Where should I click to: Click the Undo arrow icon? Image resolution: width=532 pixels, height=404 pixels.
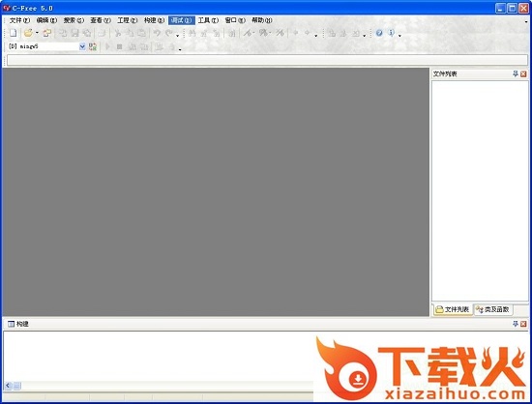pos(157,33)
